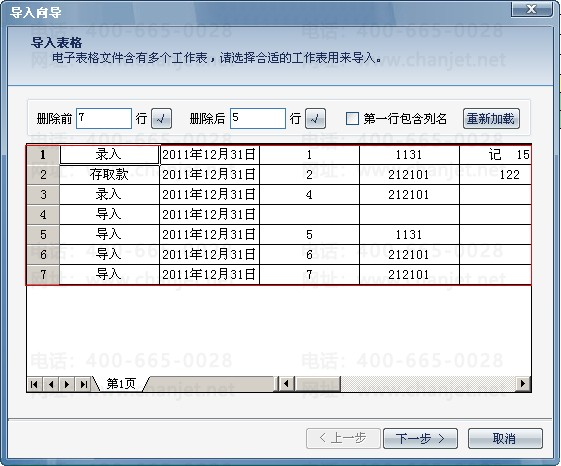The height and width of the screenshot is (466, 561).
Task: Close the 导入向导 dialog window
Action: (x=532, y=9)
